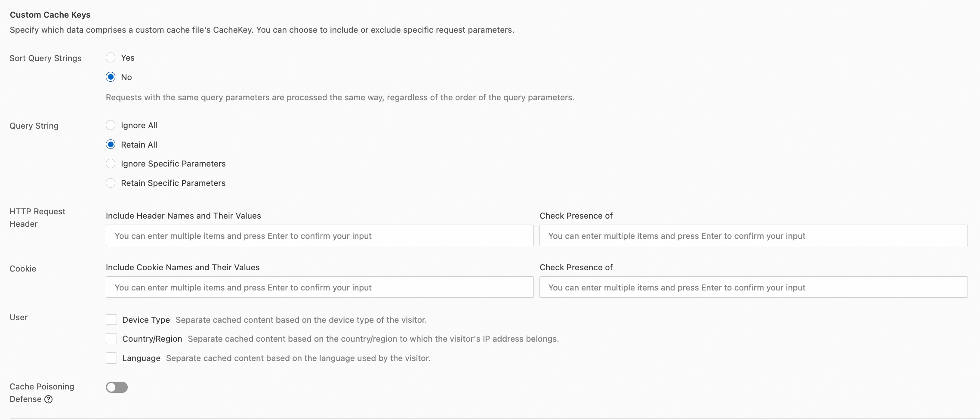Focus the HTTP header Check Presence field
Image resolution: width=980 pixels, height=420 pixels.
pyautogui.click(x=753, y=236)
